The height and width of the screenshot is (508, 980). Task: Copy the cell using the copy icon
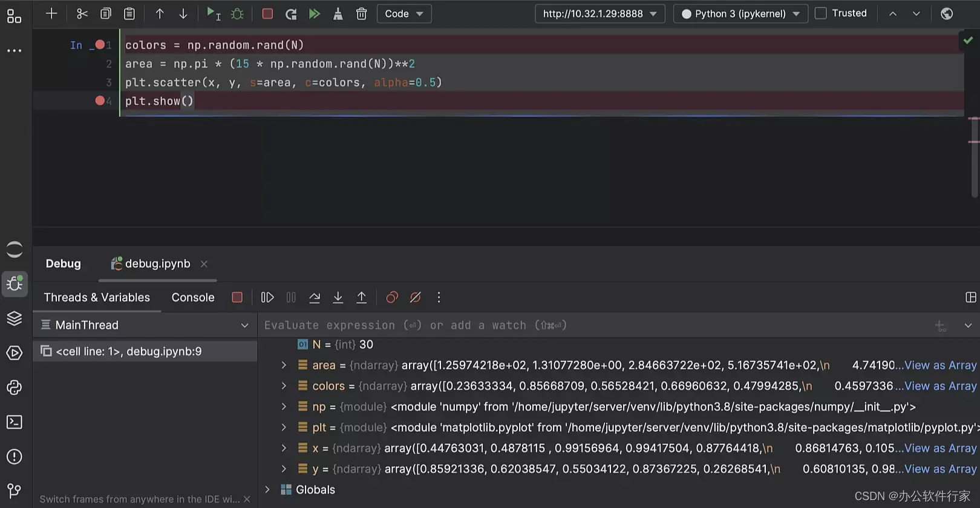click(106, 13)
